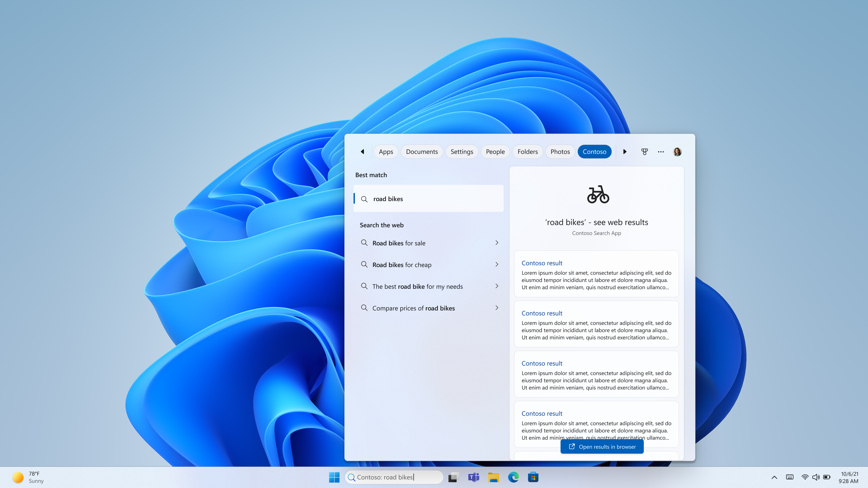The width and height of the screenshot is (868, 488).
Task: Click 'Road bikes for sale' suggestion
Action: point(429,242)
